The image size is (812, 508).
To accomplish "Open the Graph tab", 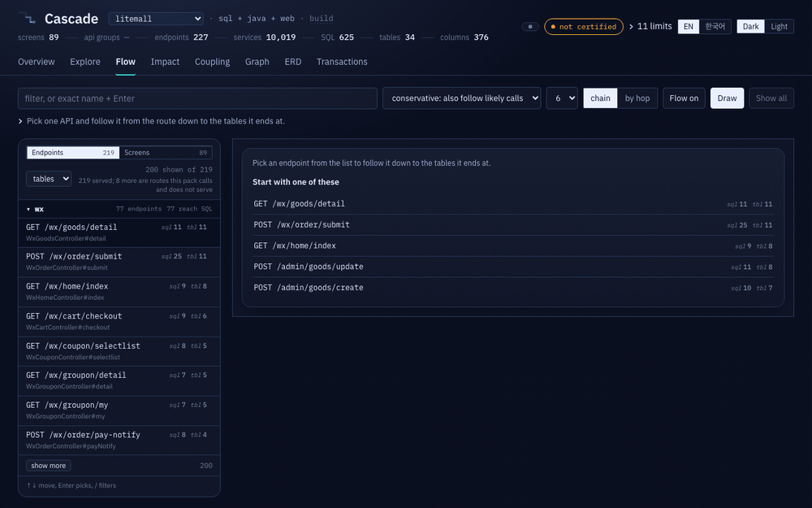I will coord(257,62).
